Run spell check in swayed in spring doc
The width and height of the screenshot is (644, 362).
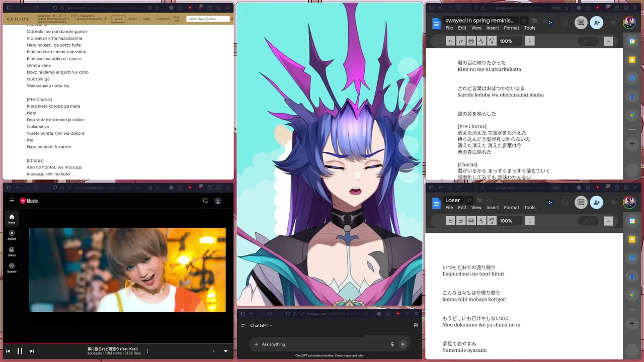point(481,41)
